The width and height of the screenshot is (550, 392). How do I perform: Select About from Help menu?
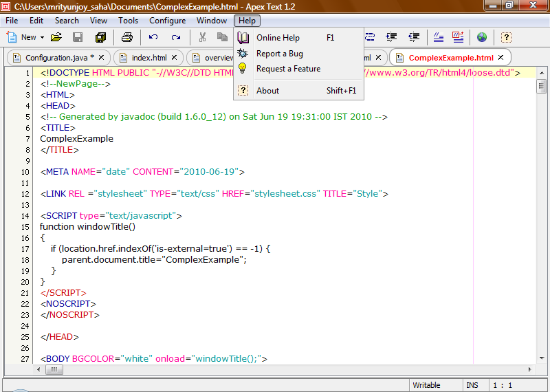[x=298, y=91]
